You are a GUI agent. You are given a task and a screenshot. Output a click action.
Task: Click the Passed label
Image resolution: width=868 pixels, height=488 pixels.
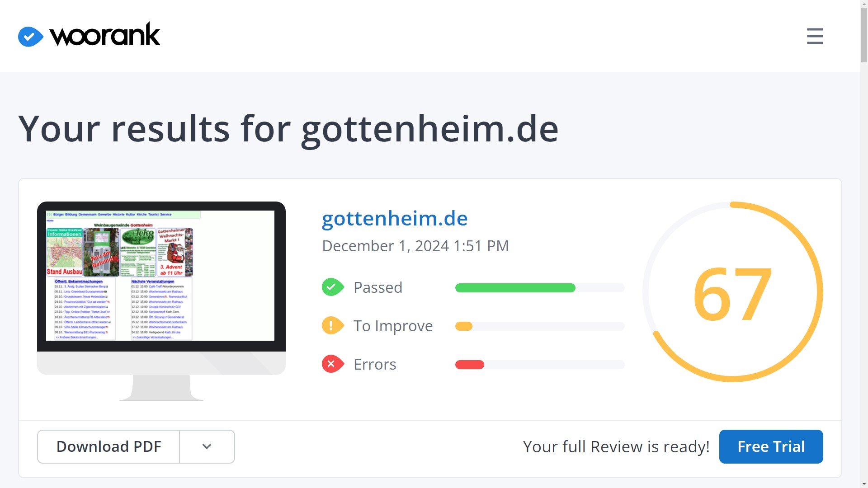(378, 287)
